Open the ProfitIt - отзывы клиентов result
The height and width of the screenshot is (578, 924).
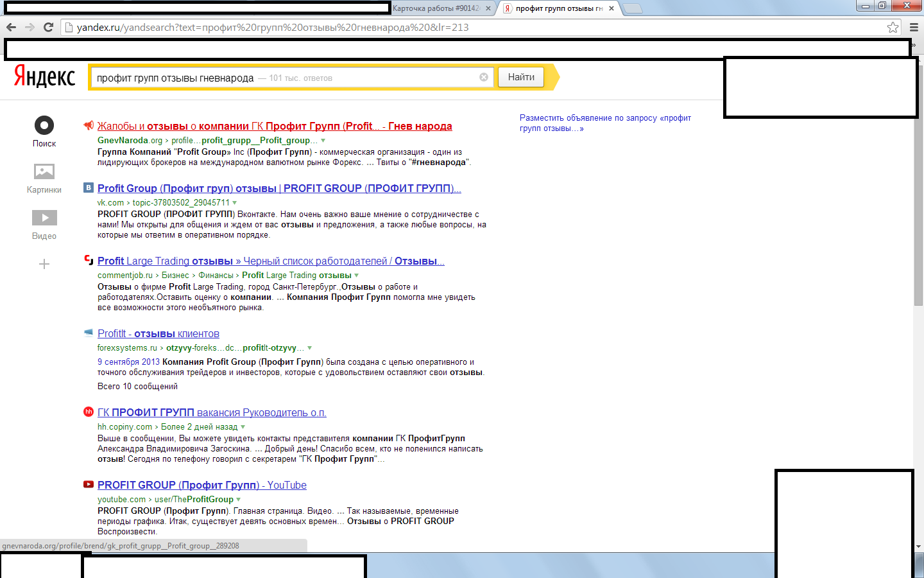[x=158, y=333]
